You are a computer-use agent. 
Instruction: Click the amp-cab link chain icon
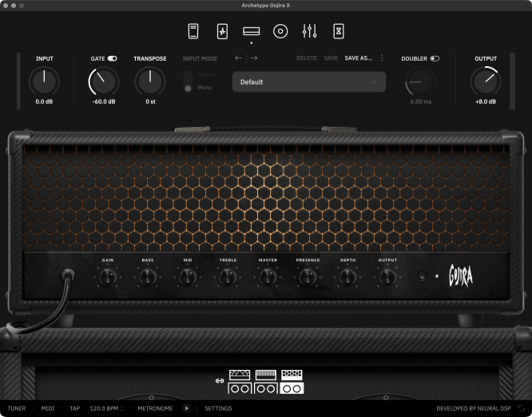tap(220, 381)
